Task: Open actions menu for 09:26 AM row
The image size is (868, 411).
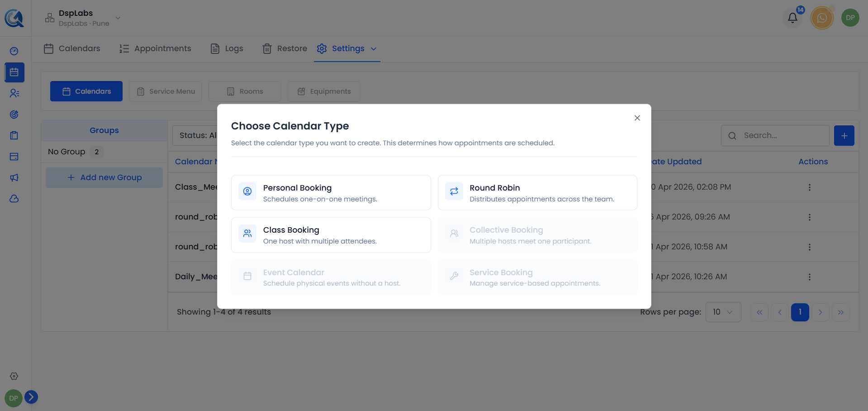Action: pyautogui.click(x=810, y=217)
